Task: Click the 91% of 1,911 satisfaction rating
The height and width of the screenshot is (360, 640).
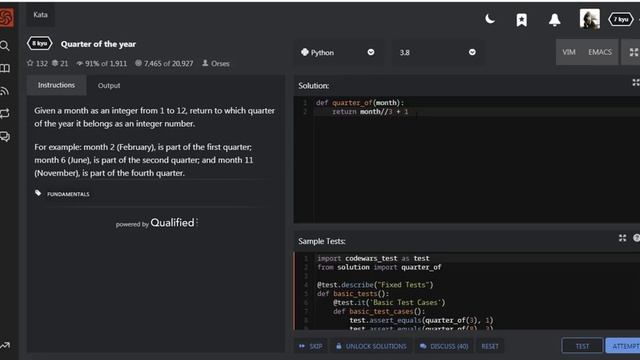Action: pyautogui.click(x=102, y=64)
